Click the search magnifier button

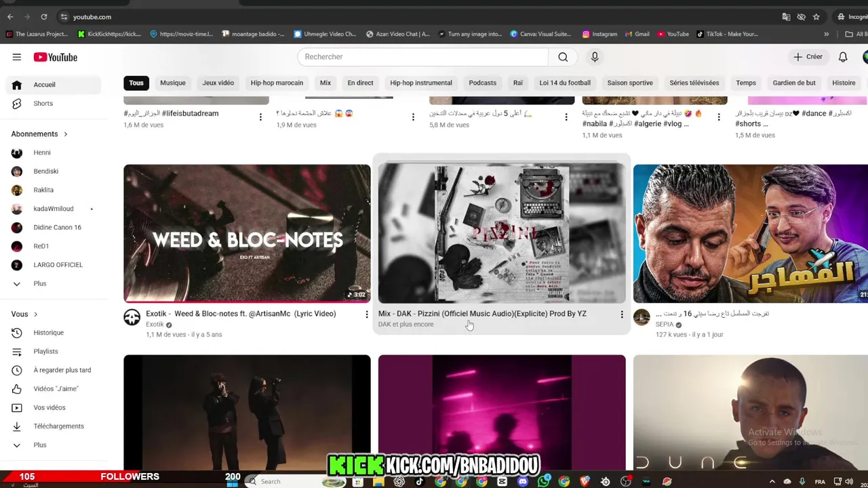pyautogui.click(x=563, y=57)
